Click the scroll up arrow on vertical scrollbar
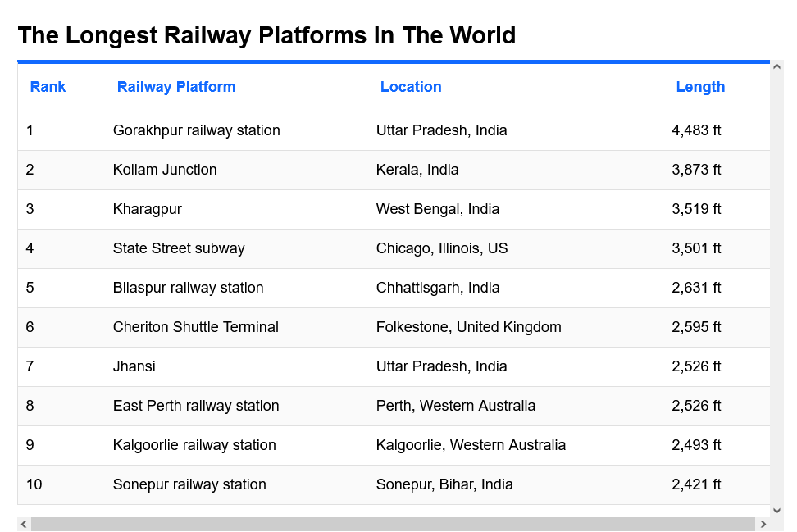Viewport: 797px width, 532px height. click(x=777, y=66)
